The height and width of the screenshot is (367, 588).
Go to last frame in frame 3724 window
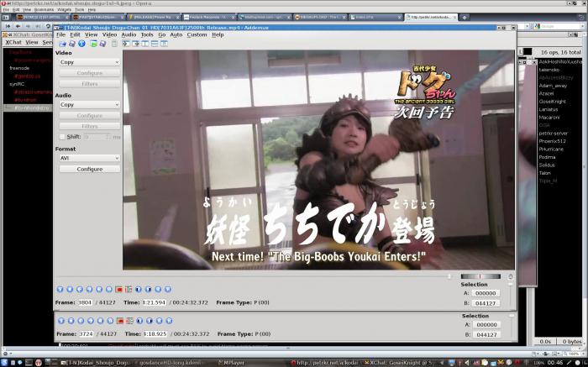click(169, 321)
